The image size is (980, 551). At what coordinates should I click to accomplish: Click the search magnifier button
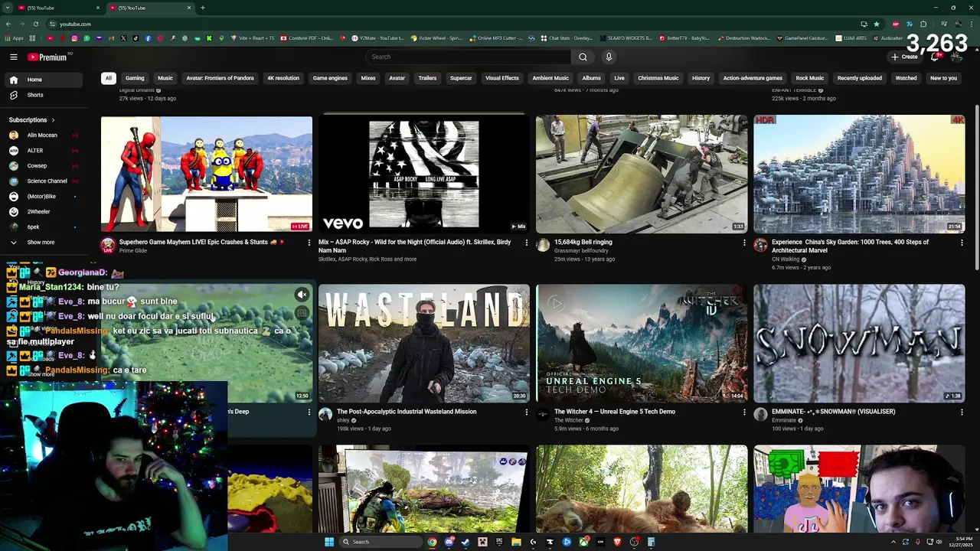pos(583,57)
